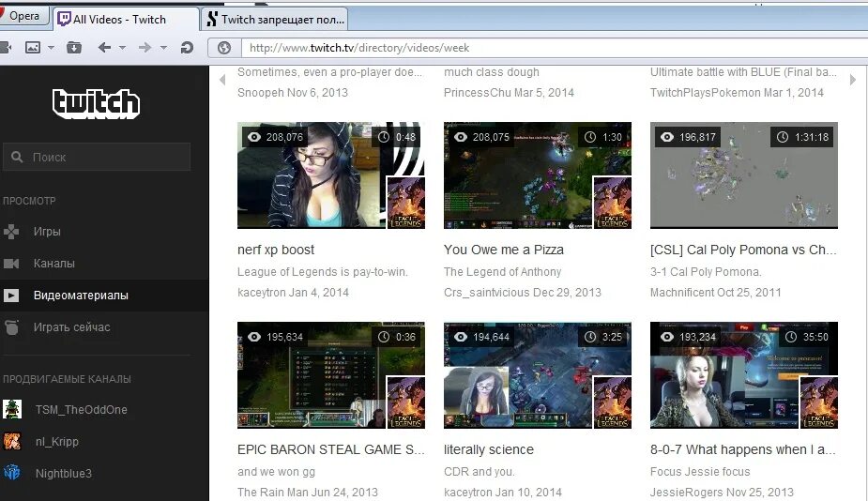The height and width of the screenshot is (501, 868).
Task: Click the globe site-info badge in address bar
Action: pos(224,48)
